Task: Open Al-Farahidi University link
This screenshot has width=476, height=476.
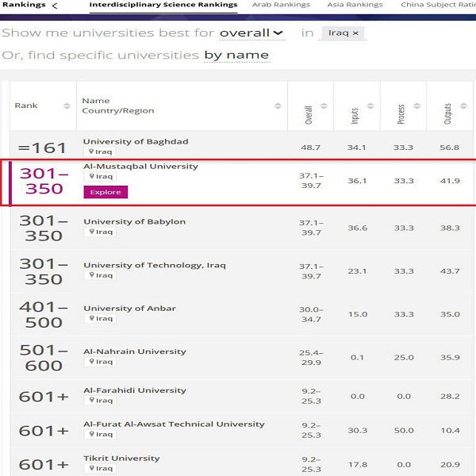Action: point(135,390)
